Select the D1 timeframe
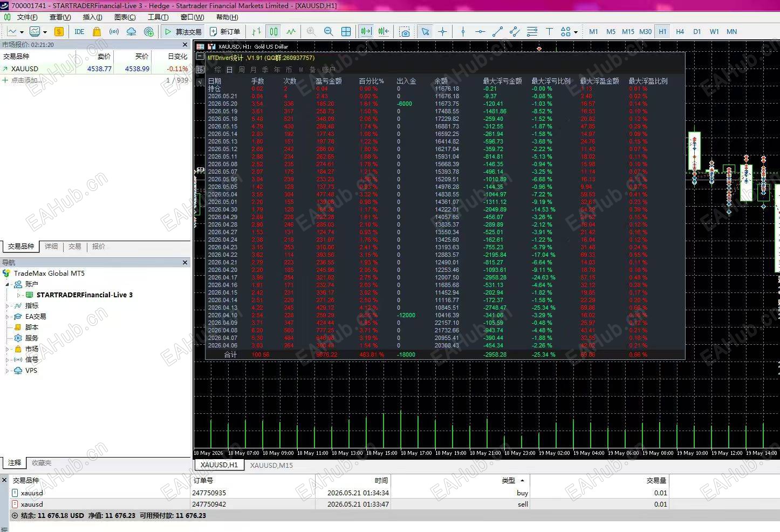Image resolution: width=780 pixels, height=532 pixels. [x=697, y=32]
